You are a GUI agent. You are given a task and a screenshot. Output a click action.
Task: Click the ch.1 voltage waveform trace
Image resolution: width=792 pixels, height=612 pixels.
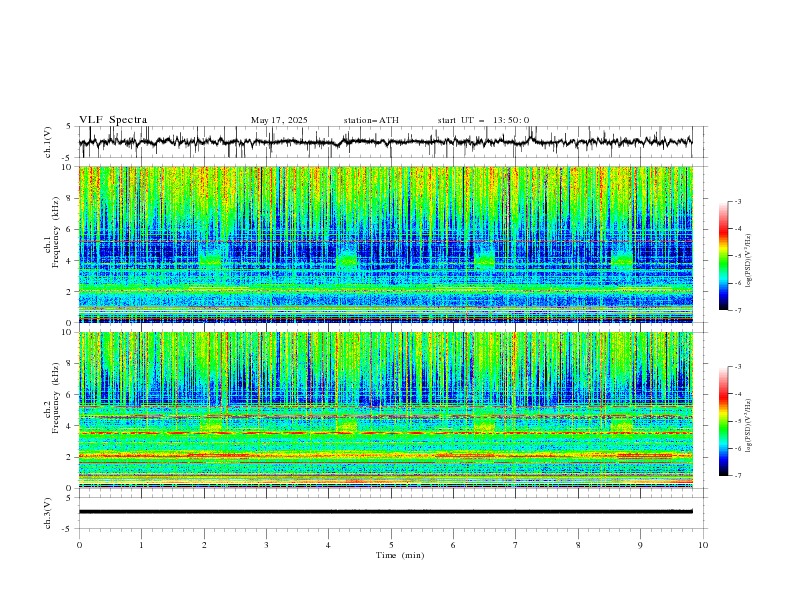coord(385,142)
